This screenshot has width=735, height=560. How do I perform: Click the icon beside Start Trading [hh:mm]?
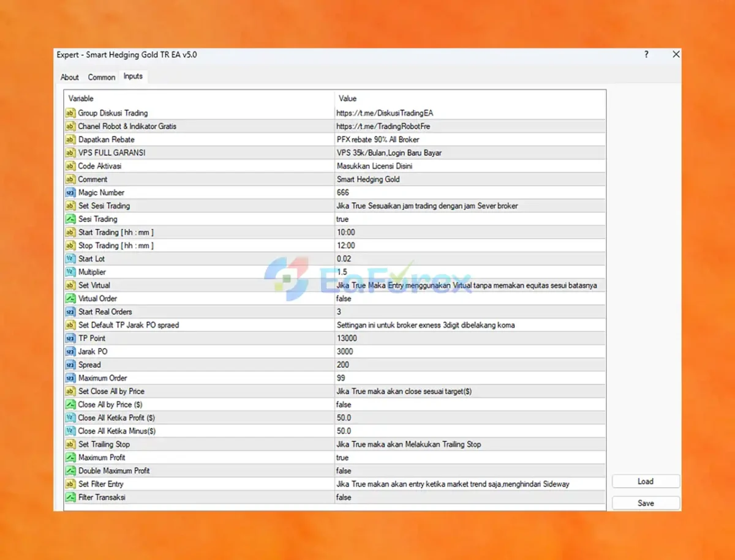(x=70, y=233)
